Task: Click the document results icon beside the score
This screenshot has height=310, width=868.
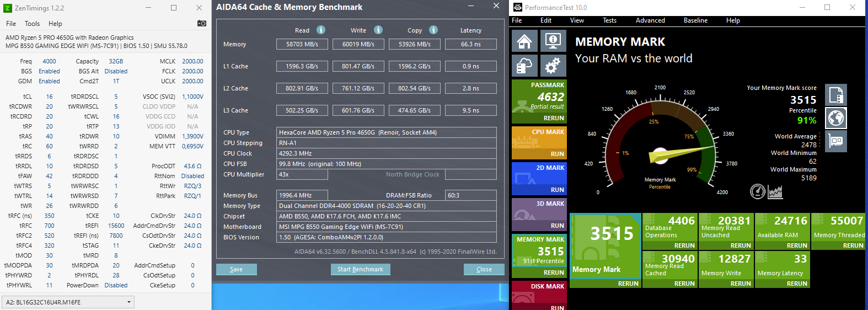Action: click(x=836, y=95)
